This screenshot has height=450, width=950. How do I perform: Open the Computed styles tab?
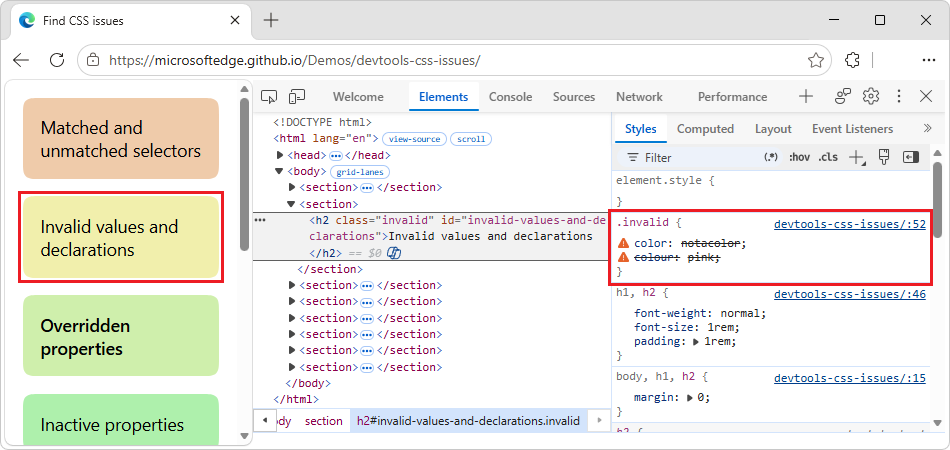[705, 129]
